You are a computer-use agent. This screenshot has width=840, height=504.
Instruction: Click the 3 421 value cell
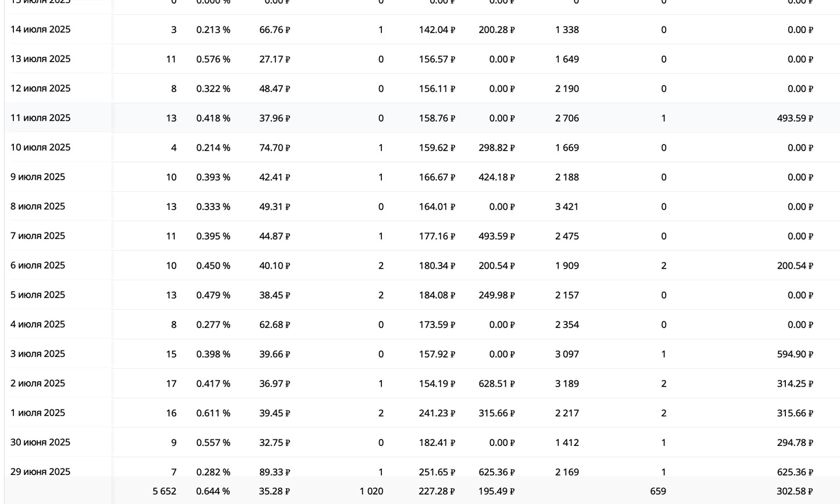pyautogui.click(x=567, y=207)
